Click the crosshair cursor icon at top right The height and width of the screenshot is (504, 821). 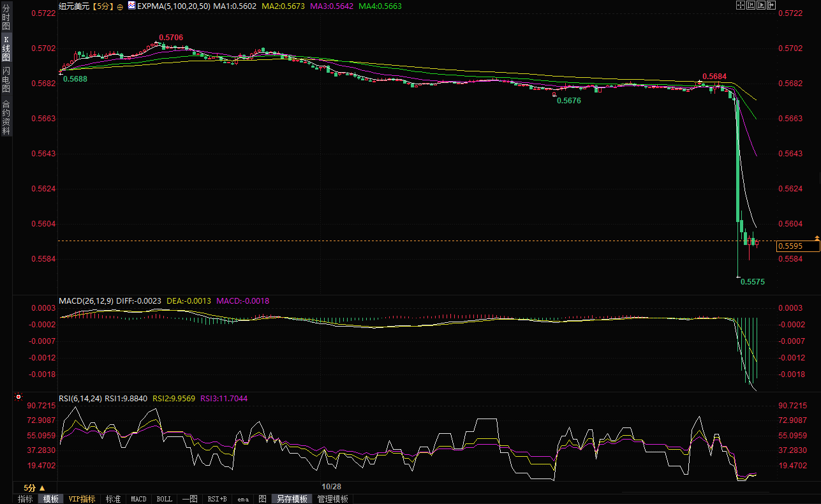tap(741, 5)
